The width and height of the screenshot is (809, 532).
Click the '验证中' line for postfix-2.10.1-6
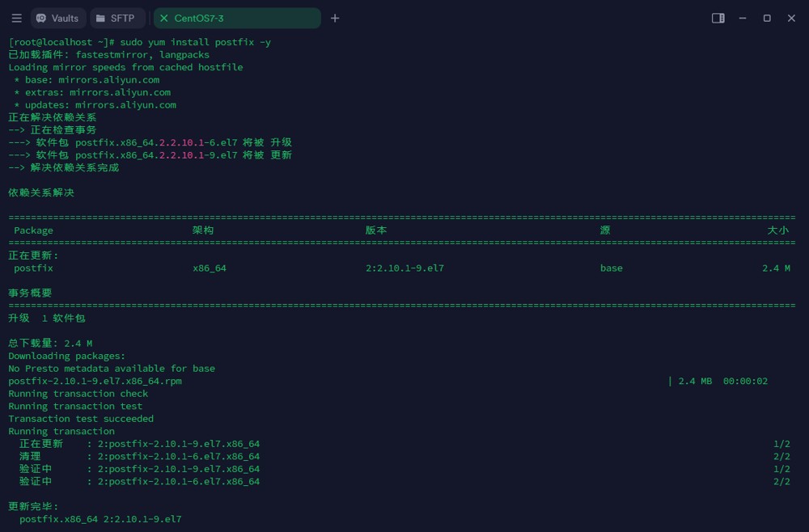(139, 482)
